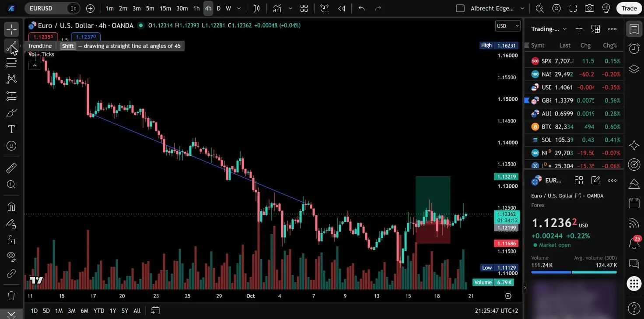Select the Trendline drawing tool
The height and width of the screenshot is (319, 644).
coord(11,46)
